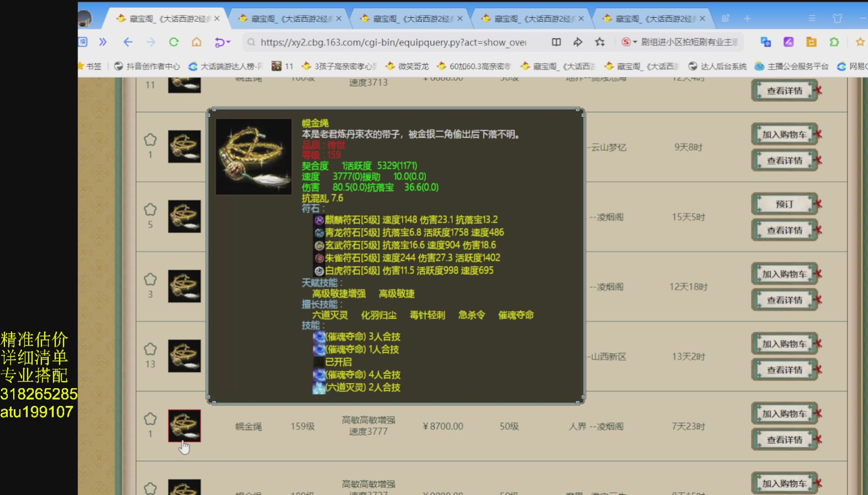Click the item thumbnail in the 15天5时 row

click(x=184, y=216)
